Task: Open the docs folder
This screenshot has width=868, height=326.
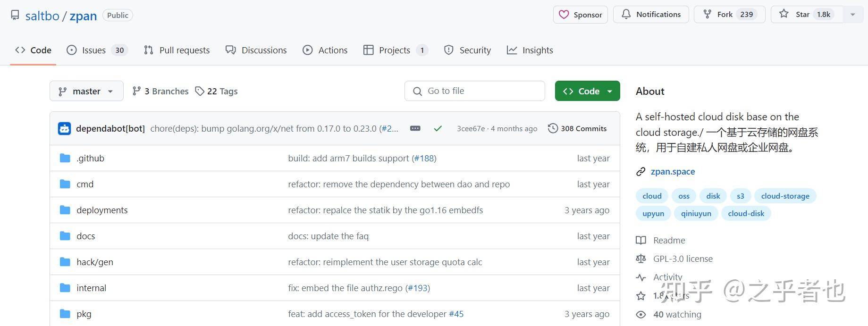Action: 85,236
